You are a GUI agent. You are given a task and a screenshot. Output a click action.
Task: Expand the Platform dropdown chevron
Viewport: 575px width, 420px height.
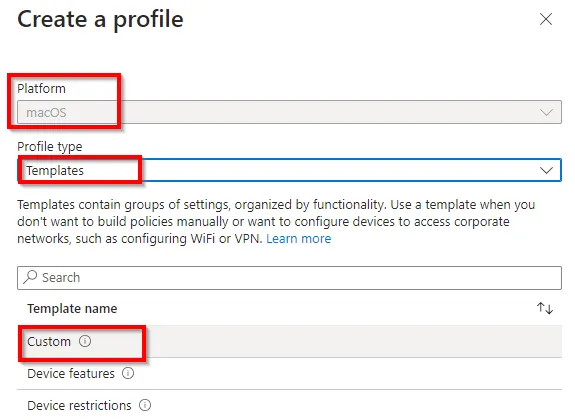point(546,112)
